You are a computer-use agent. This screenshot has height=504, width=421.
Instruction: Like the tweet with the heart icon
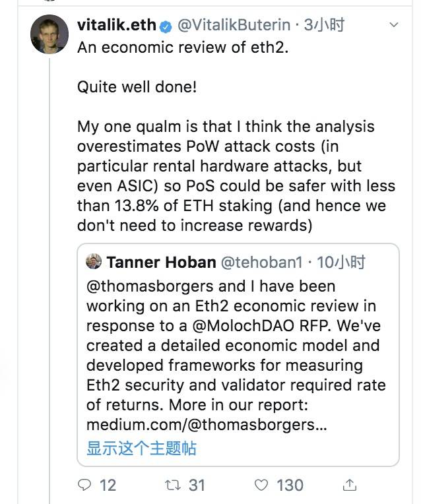261,485
